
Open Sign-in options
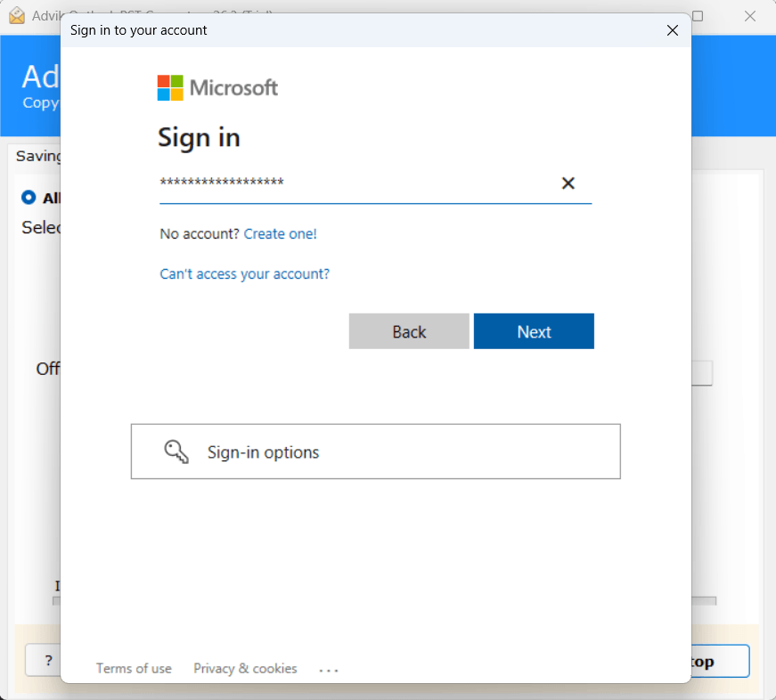pyautogui.click(x=376, y=452)
